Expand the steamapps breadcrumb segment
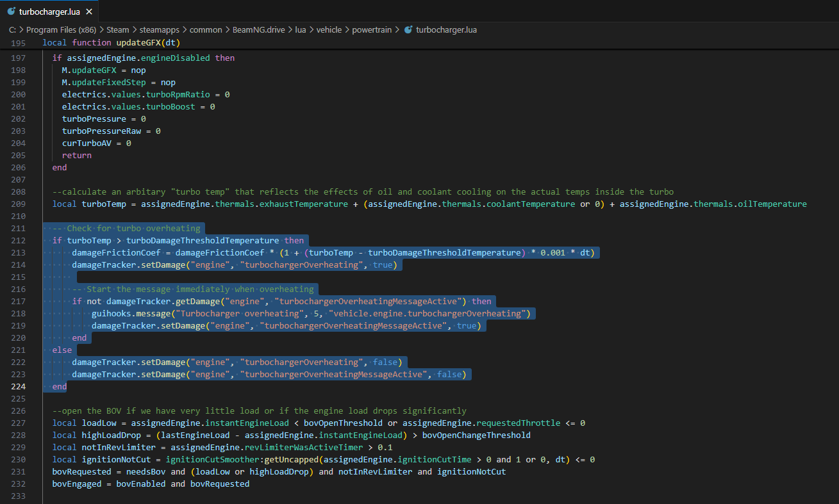 pyautogui.click(x=160, y=29)
